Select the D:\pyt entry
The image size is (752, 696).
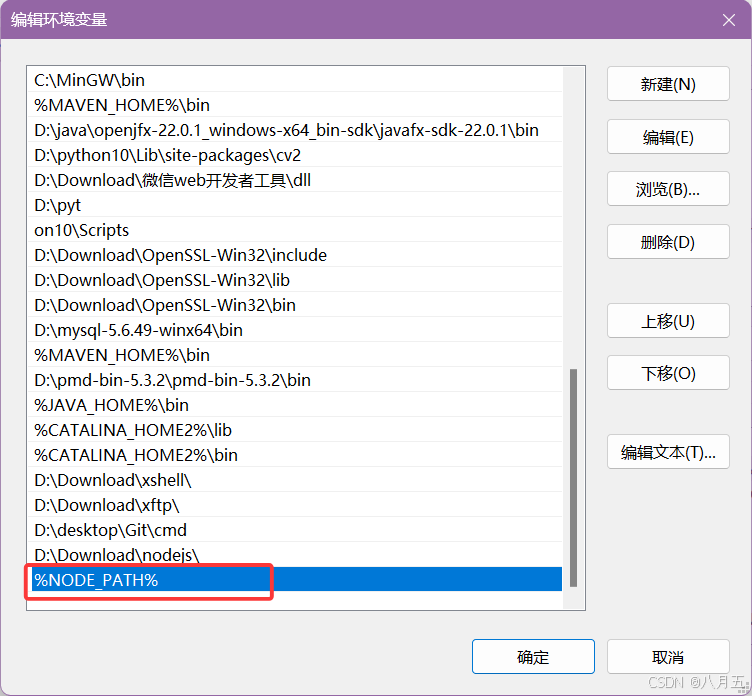point(295,205)
